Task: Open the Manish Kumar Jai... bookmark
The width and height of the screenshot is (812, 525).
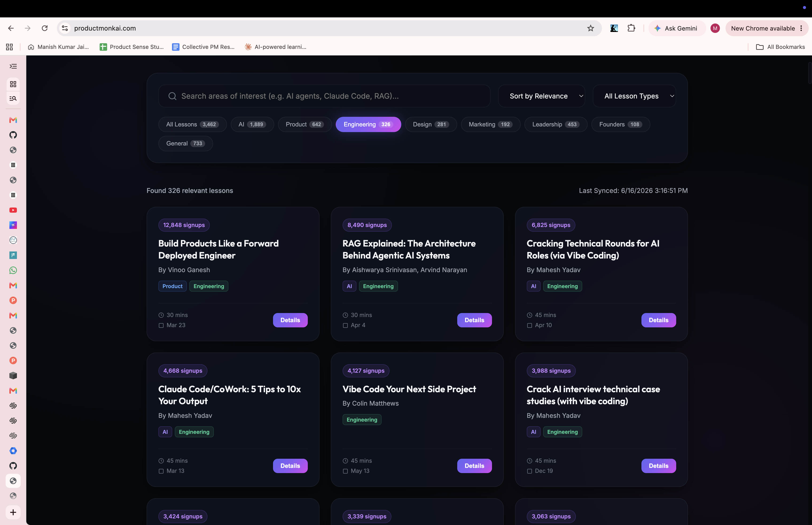Action: pyautogui.click(x=58, y=47)
